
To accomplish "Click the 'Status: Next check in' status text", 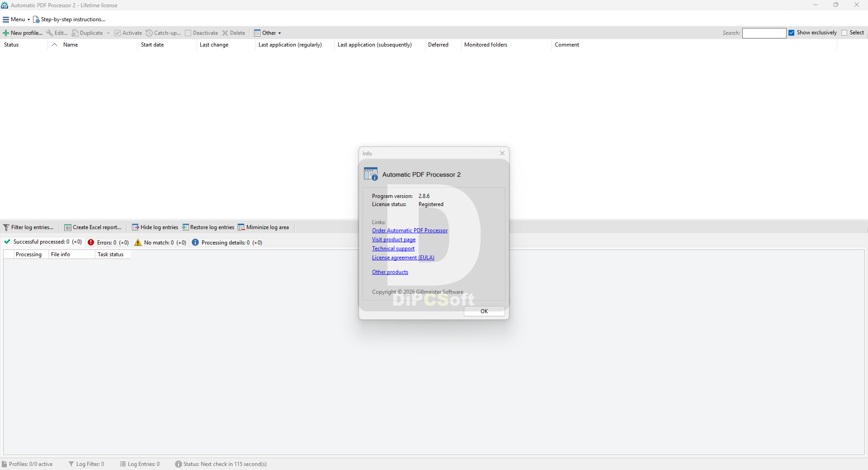I will [x=225, y=464].
